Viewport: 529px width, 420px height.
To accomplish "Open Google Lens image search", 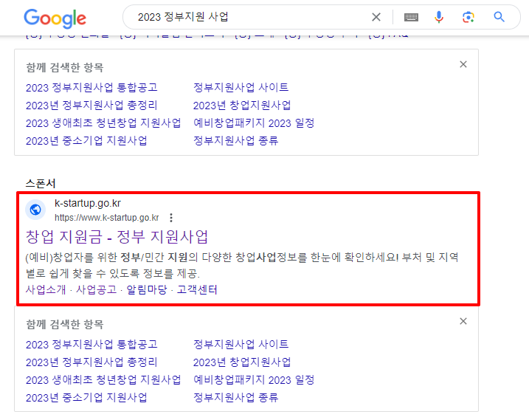I will (469, 17).
